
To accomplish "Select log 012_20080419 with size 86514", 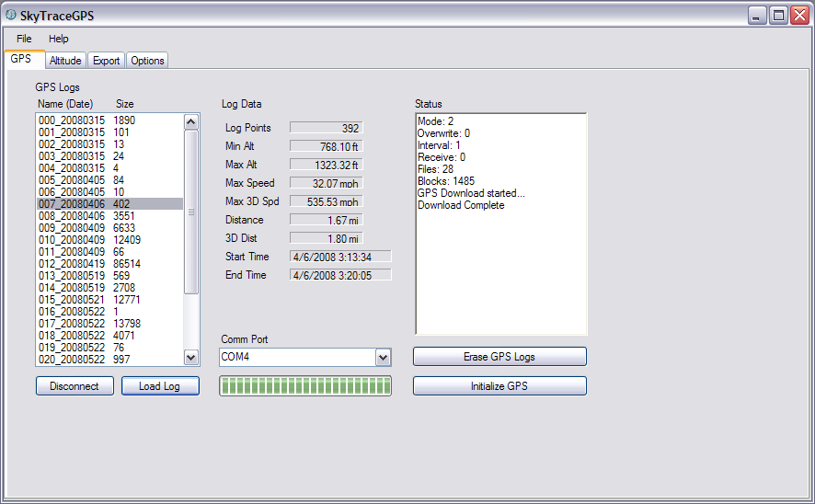I will [x=109, y=263].
